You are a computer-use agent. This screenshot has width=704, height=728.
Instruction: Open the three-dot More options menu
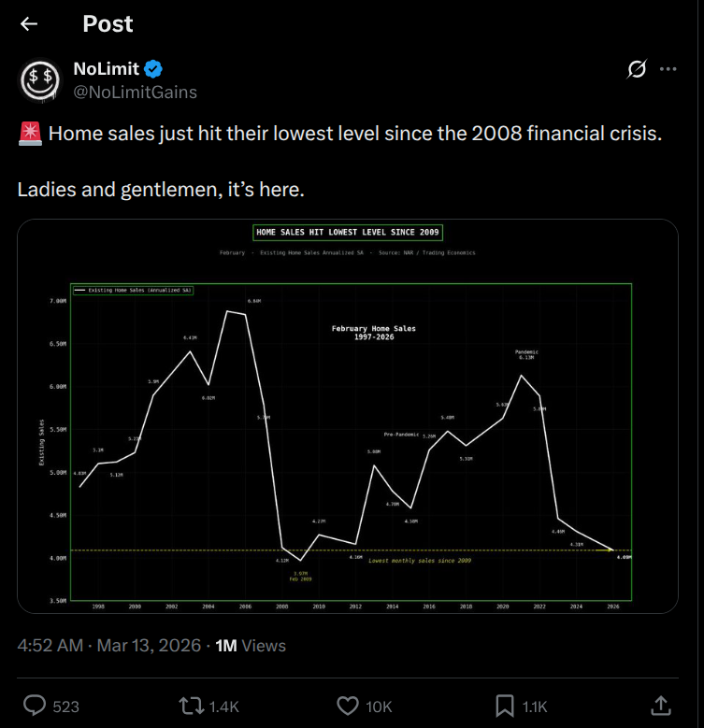[x=668, y=69]
